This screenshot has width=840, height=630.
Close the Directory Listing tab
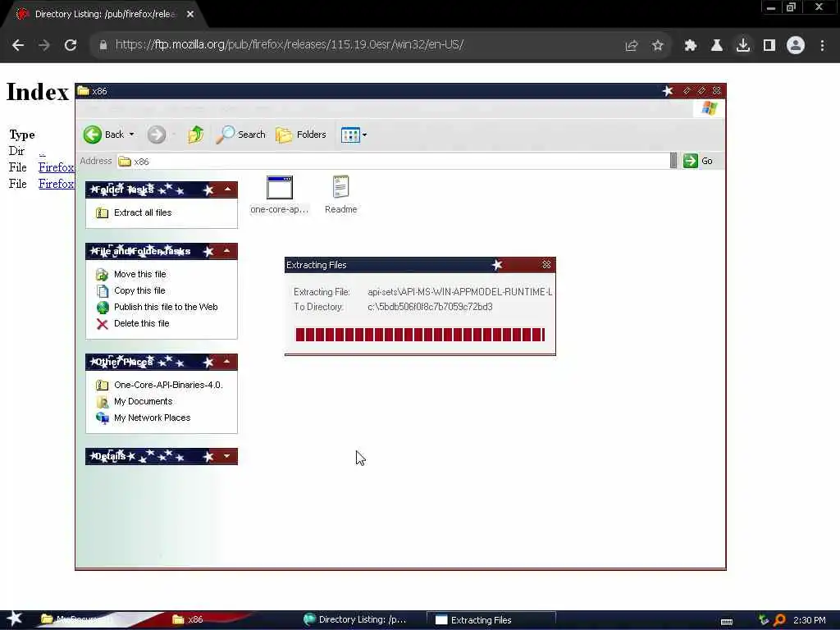[x=190, y=14]
